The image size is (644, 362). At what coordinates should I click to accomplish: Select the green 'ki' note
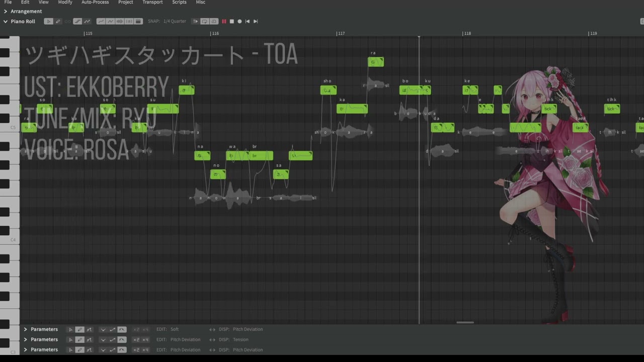pyautogui.click(x=186, y=90)
